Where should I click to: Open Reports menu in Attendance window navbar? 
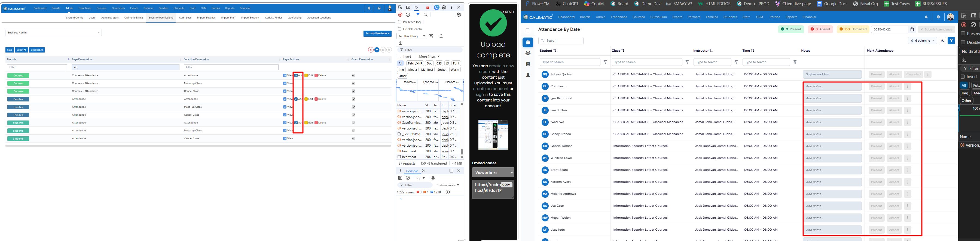[791, 17]
